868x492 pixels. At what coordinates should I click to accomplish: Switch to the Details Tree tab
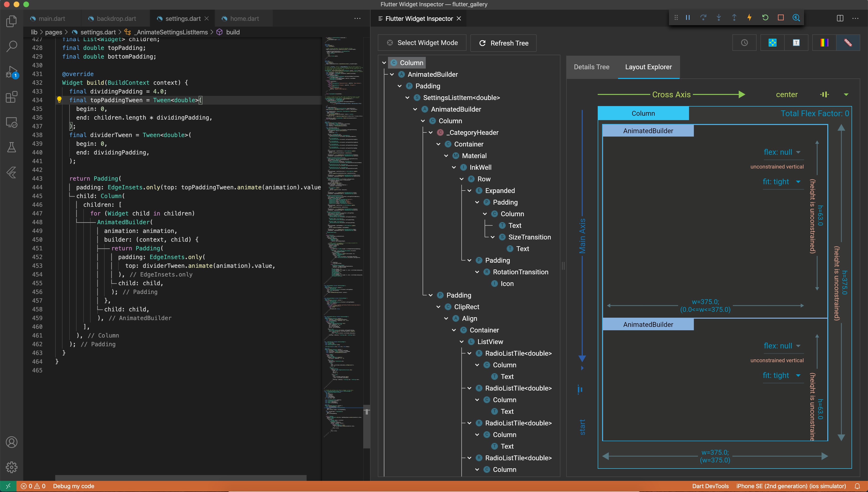[591, 67]
